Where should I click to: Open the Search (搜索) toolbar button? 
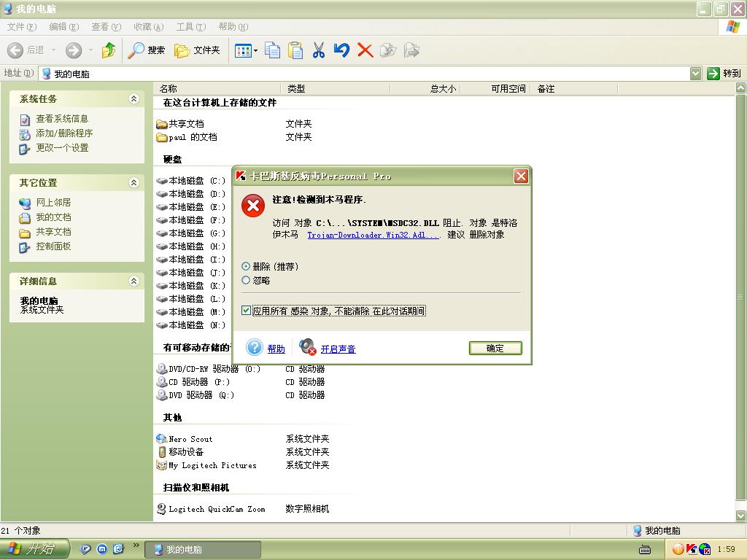click(146, 50)
